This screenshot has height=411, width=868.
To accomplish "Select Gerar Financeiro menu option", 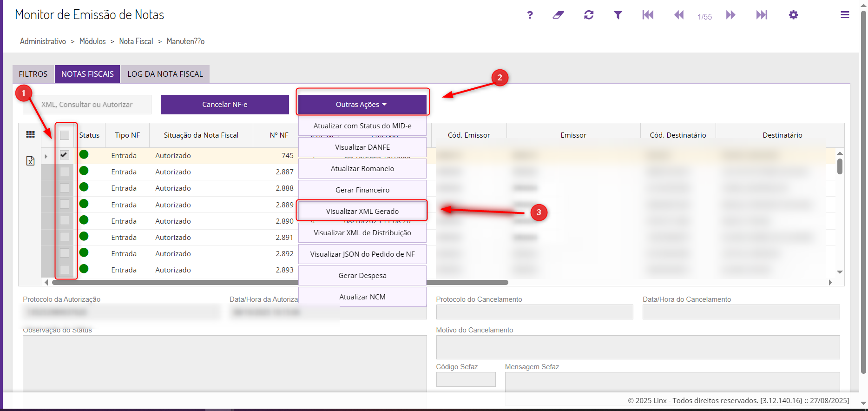I will tap(362, 190).
